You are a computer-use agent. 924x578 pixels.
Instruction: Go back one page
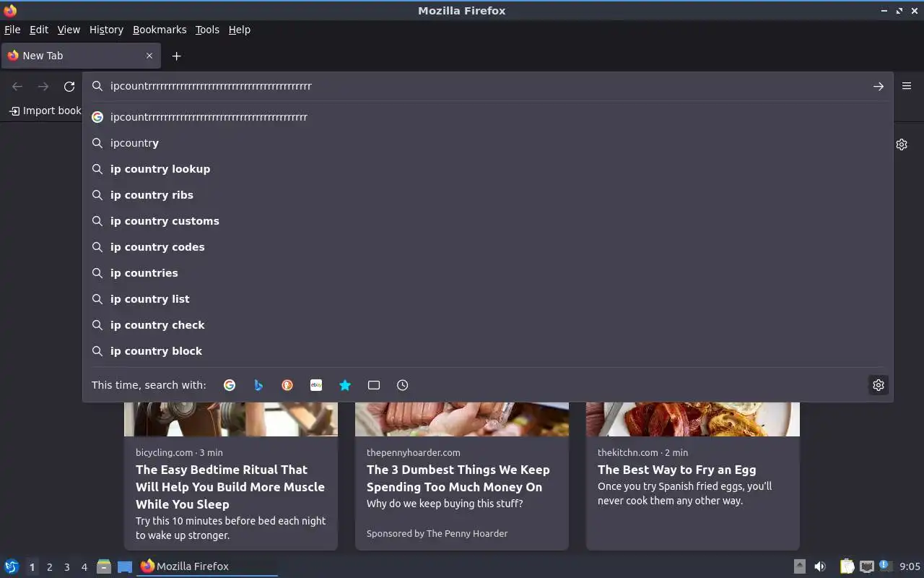17,87
